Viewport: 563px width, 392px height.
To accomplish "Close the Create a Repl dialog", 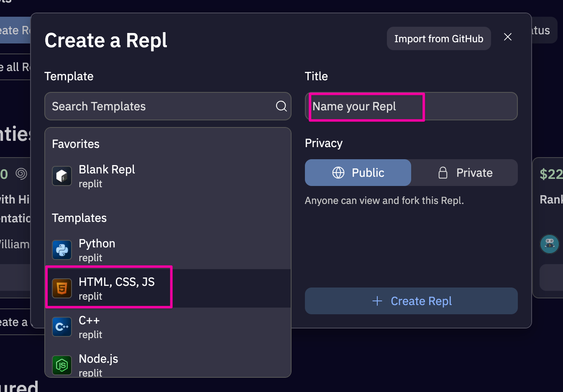I will coord(508,37).
